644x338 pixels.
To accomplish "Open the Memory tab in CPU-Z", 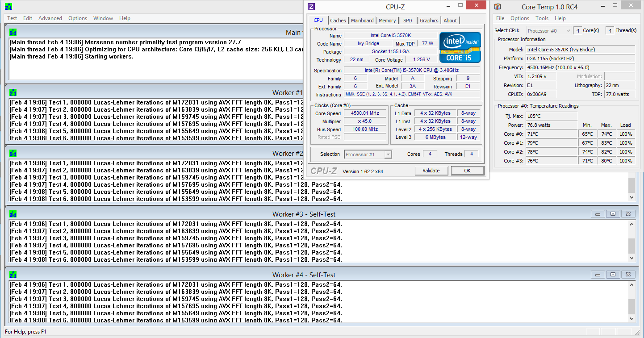I will [x=387, y=21].
